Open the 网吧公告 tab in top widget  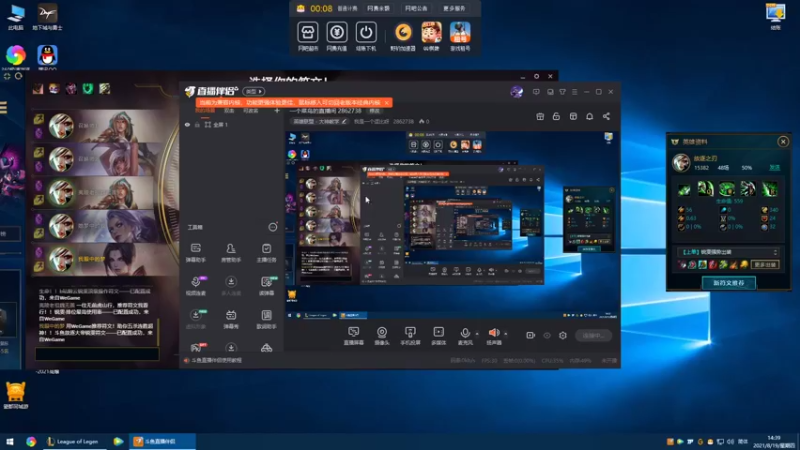pyautogui.click(x=416, y=9)
